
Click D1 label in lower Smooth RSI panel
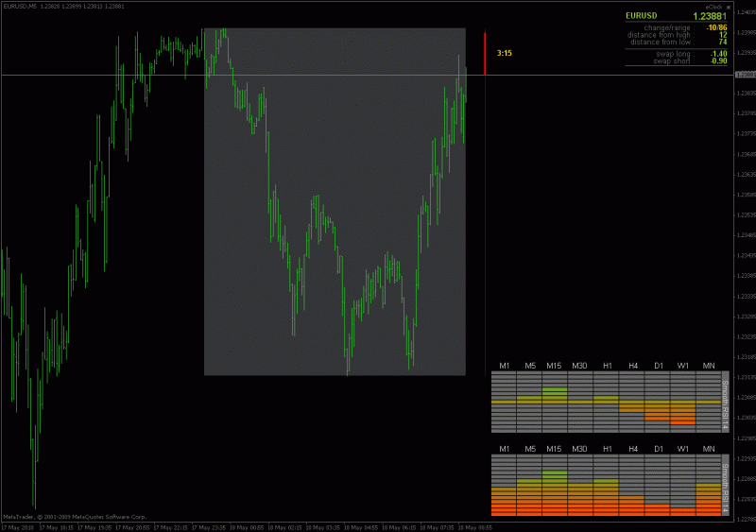coord(659,449)
